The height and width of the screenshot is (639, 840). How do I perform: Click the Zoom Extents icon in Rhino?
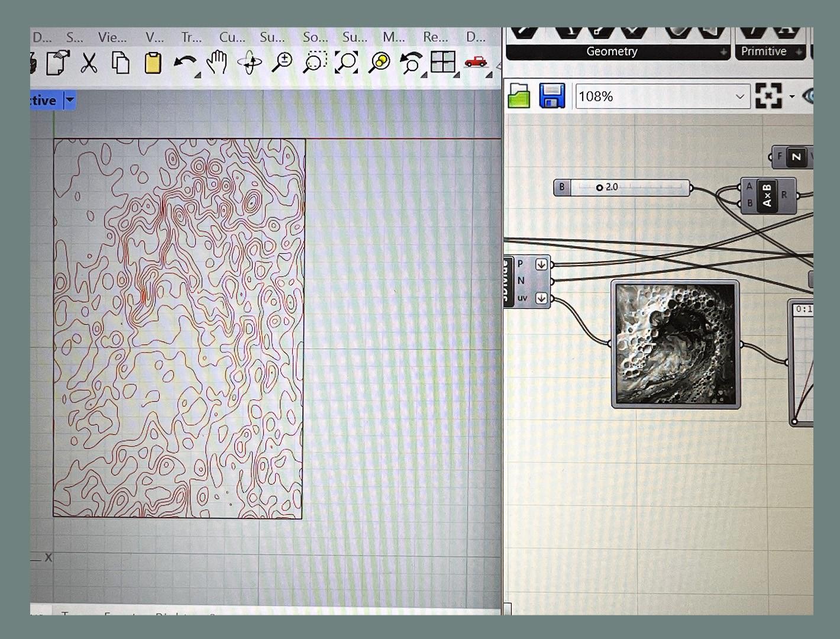tap(347, 62)
